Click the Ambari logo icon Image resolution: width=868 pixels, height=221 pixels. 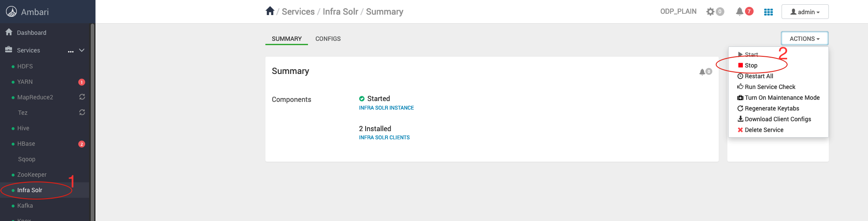(x=11, y=12)
